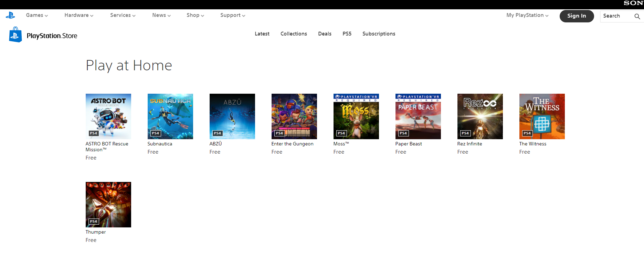Click the PS4 badge on Enter the Gungeon
The image size is (644, 256).
pyautogui.click(x=279, y=133)
